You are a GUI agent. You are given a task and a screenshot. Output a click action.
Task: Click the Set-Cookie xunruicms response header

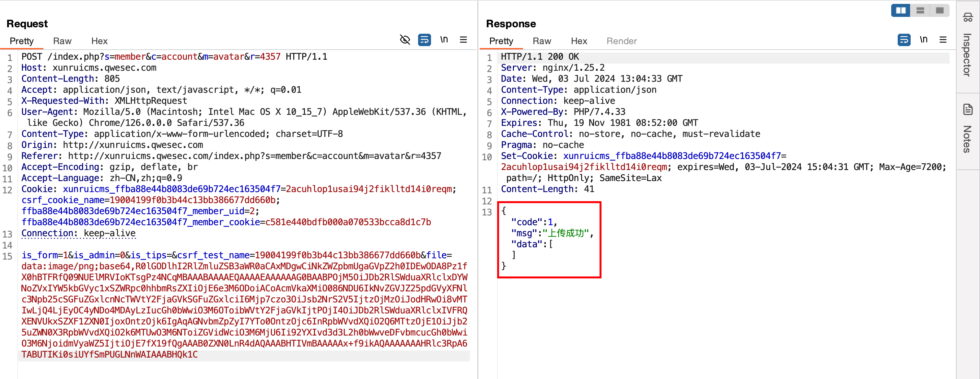pos(723,167)
